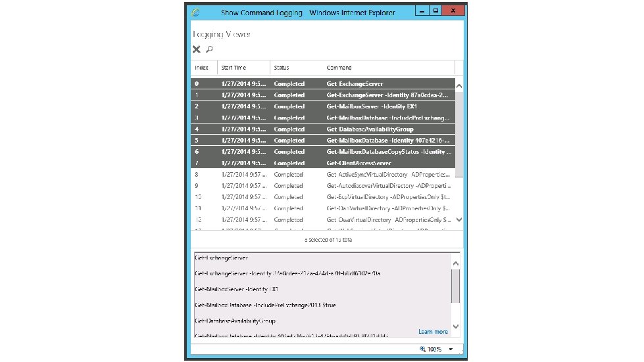This screenshot has height=362, width=644.
Task: Sort by the Command column header
Action: click(x=339, y=68)
